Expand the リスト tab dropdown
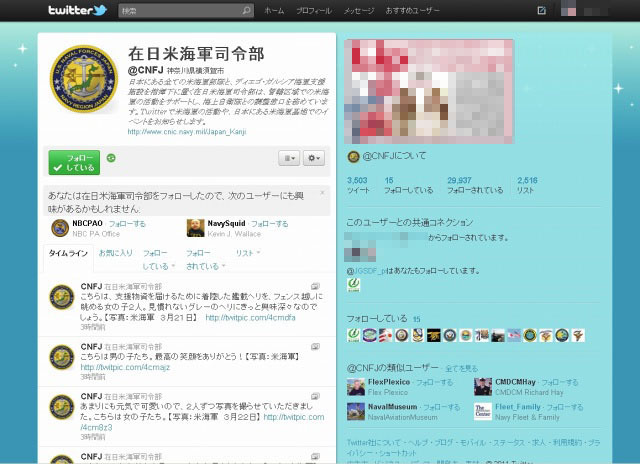 248,253
